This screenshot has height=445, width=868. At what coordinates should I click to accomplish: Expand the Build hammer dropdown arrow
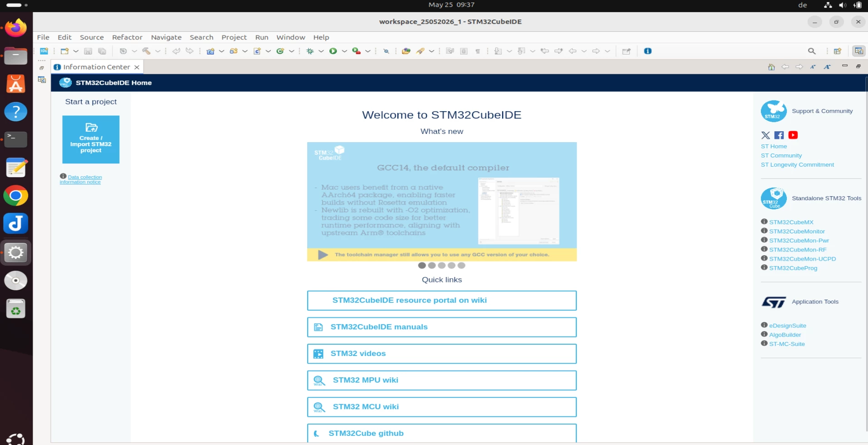click(157, 51)
